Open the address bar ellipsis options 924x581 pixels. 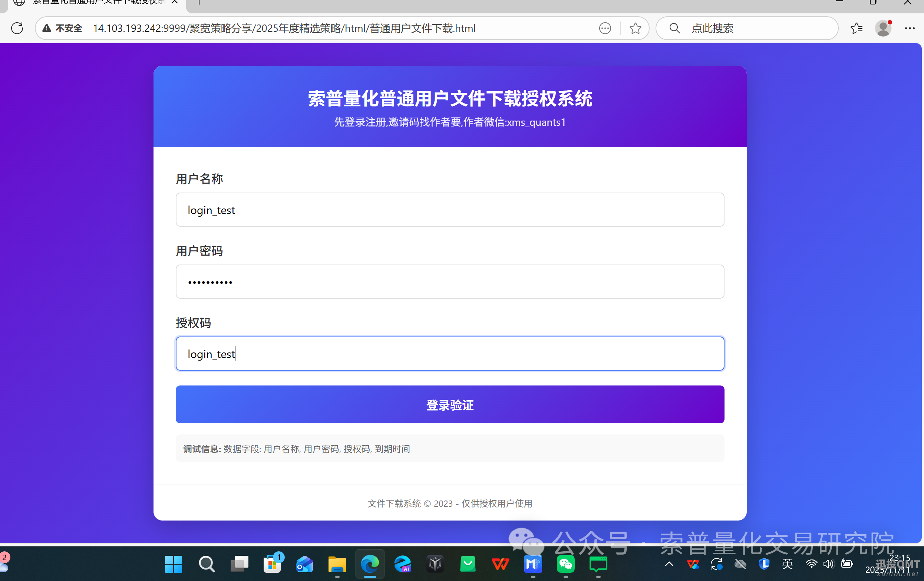click(605, 28)
